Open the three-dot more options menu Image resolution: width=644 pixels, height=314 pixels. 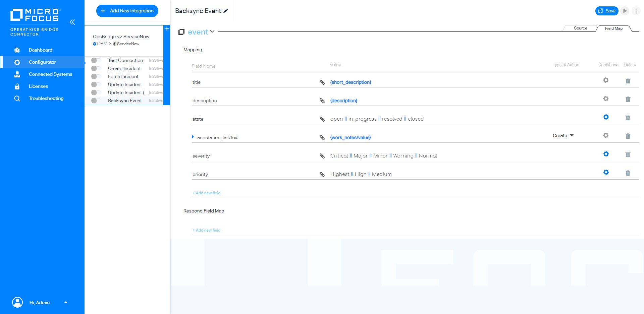(x=636, y=11)
